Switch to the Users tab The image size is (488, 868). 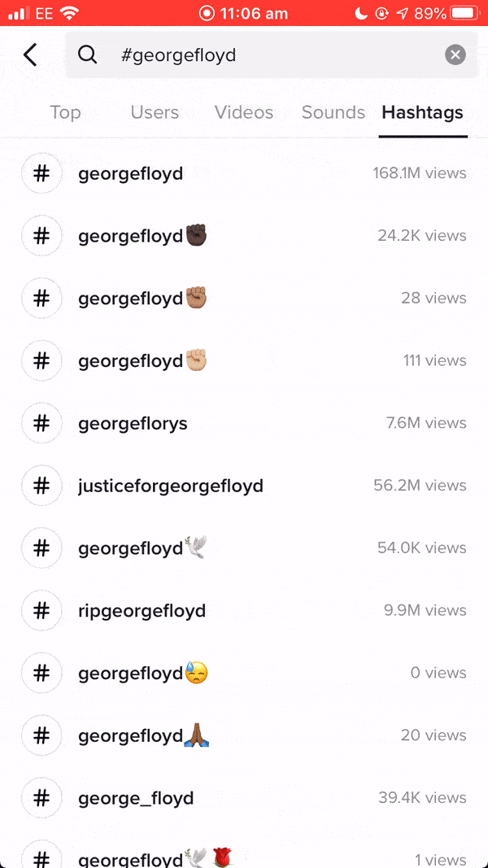tap(155, 112)
